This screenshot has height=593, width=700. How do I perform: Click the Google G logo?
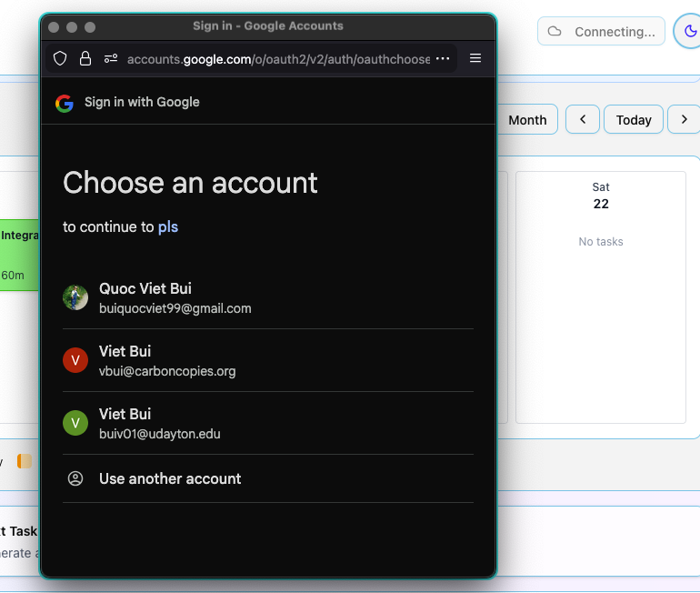[x=65, y=103]
